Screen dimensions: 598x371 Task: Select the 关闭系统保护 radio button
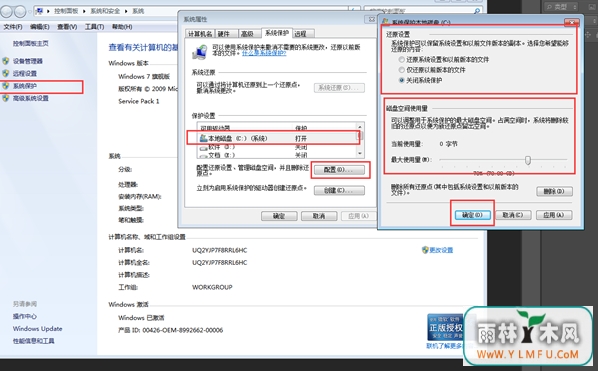coord(402,80)
